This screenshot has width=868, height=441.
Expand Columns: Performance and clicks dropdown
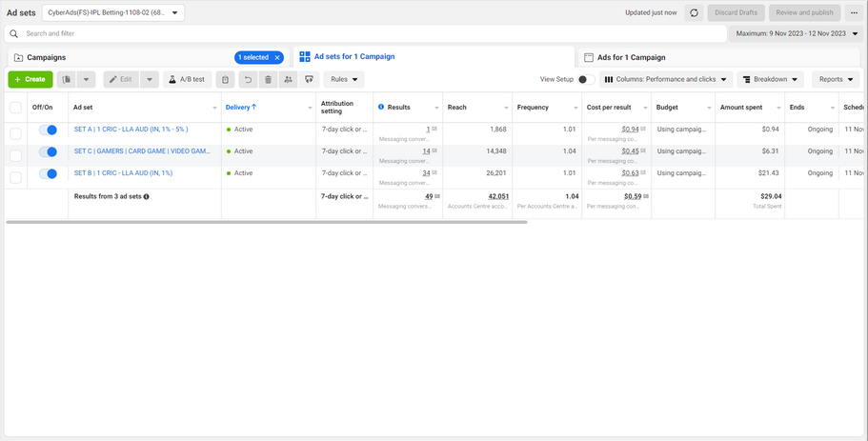[x=665, y=80]
